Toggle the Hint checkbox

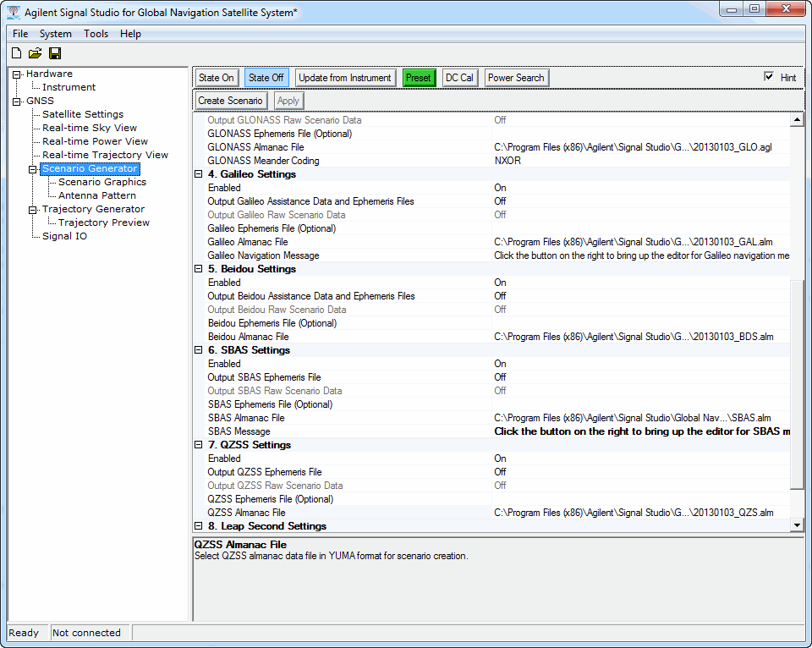(769, 77)
